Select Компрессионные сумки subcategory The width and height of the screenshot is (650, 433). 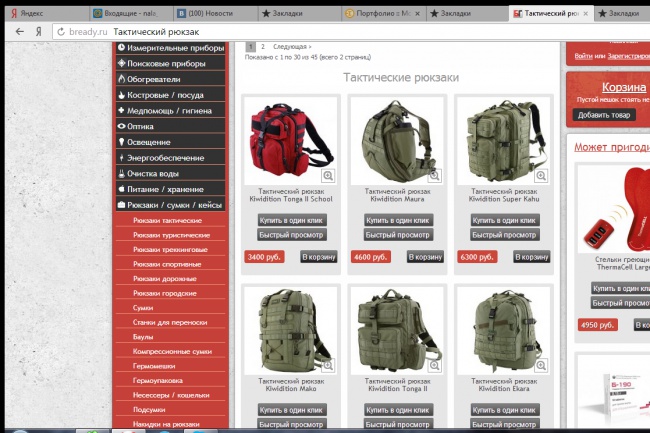[x=172, y=351]
